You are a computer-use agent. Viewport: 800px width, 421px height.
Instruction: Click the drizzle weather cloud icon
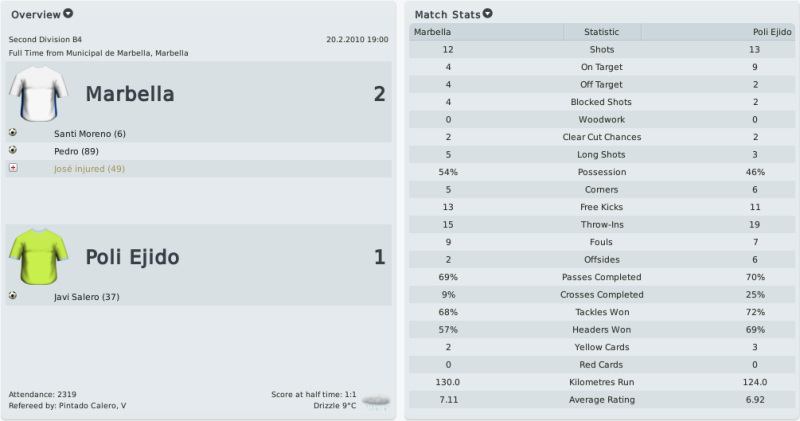(x=376, y=401)
